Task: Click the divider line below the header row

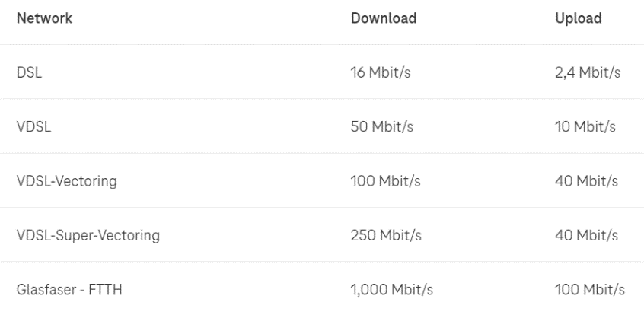Action: coord(322,44)
